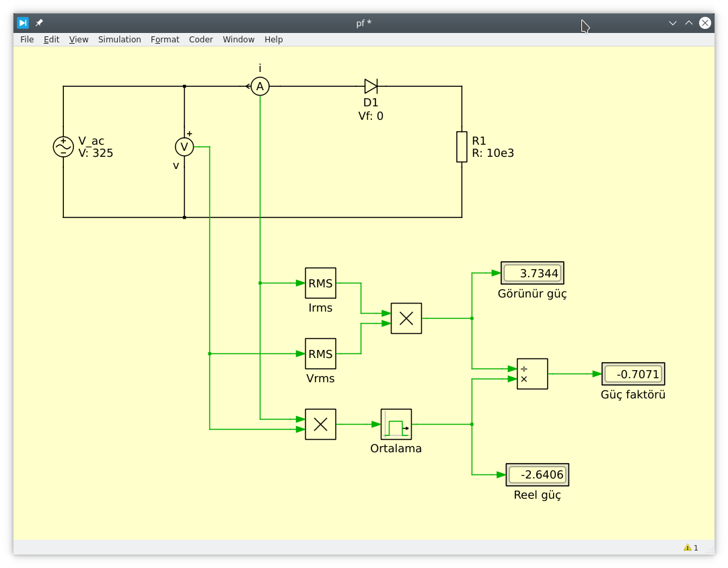Image resolution: width=728 pixels, height=568 pixels.
Task: Click the Görünür güç display showing 3.7344
Action: (532, 273)
